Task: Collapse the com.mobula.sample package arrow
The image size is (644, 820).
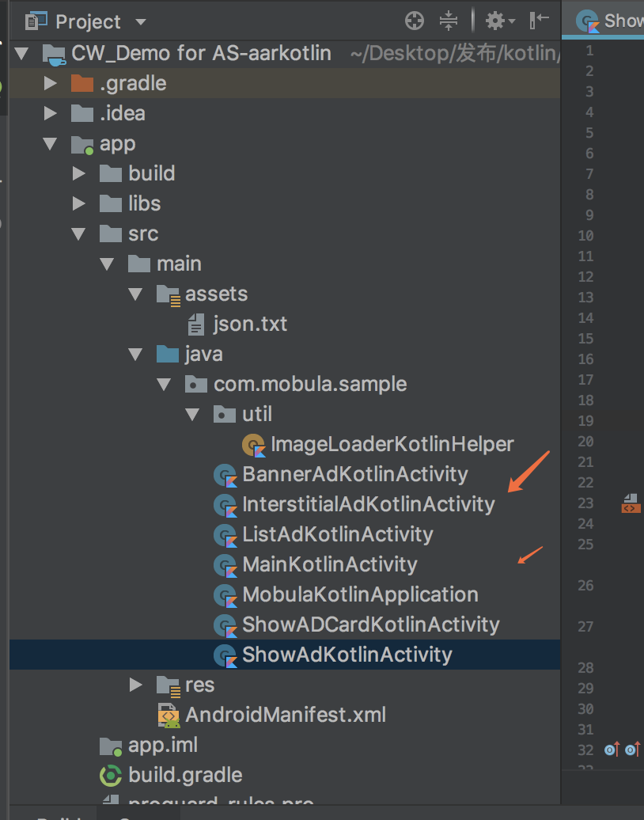Action: pyautogui.click(x=164, y=385)
